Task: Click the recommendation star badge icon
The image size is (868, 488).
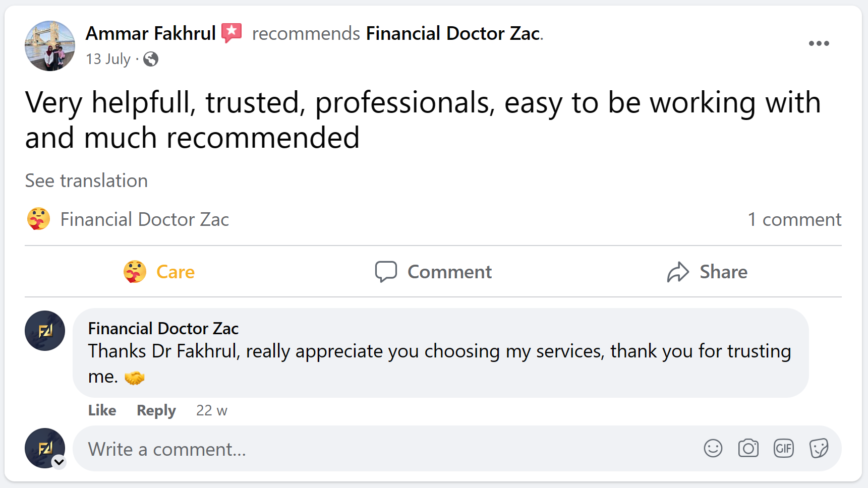Action: pyautogui.click(x=232, y=33)
